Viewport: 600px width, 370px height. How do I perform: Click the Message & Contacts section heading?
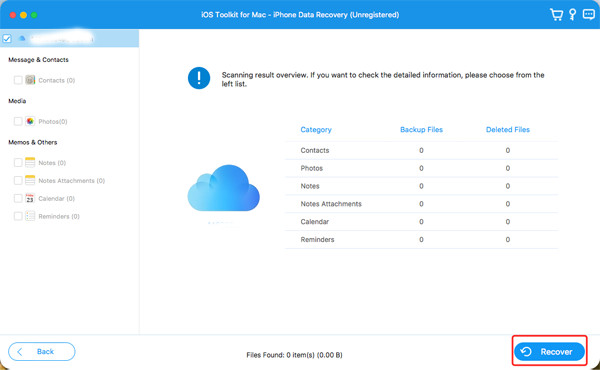click(x=38, y=60)
